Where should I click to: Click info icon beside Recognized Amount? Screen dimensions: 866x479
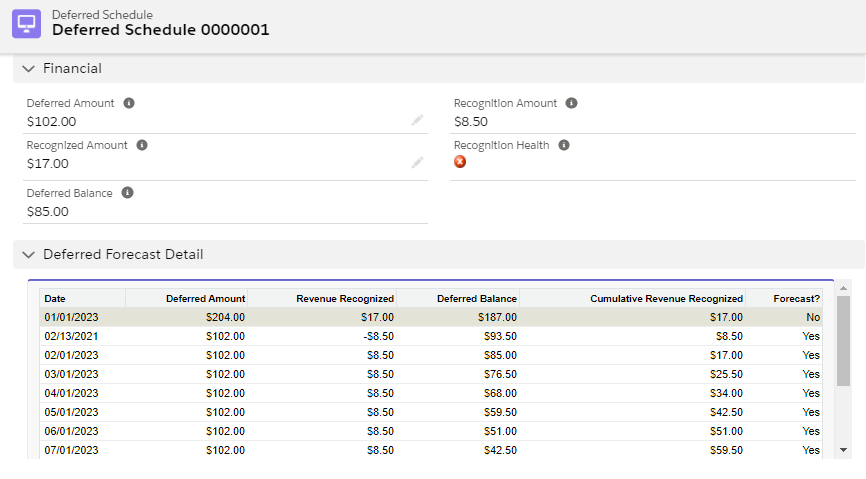[x=142, y=145]
